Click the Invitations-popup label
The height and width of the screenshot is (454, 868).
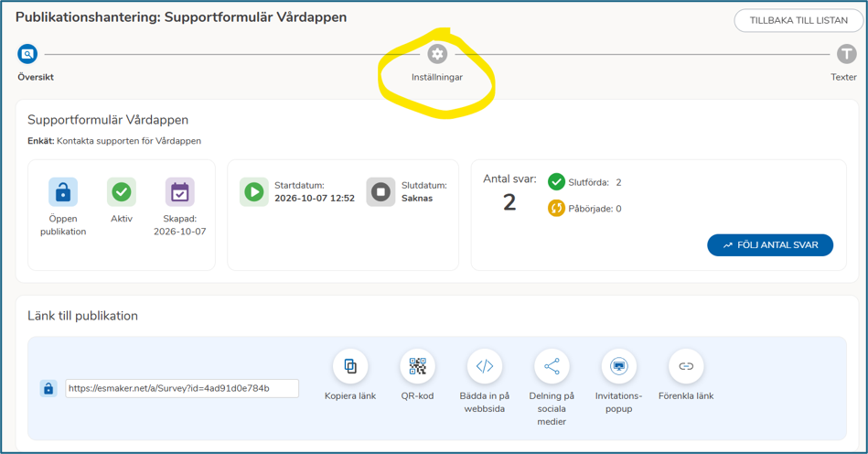point(619,403)
